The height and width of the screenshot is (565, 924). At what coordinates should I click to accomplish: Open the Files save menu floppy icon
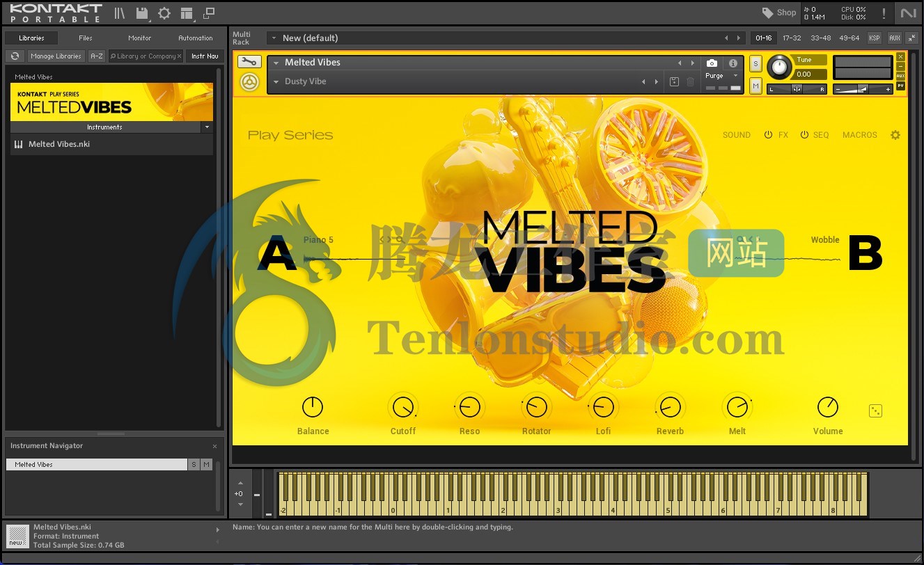coord(142,13)
